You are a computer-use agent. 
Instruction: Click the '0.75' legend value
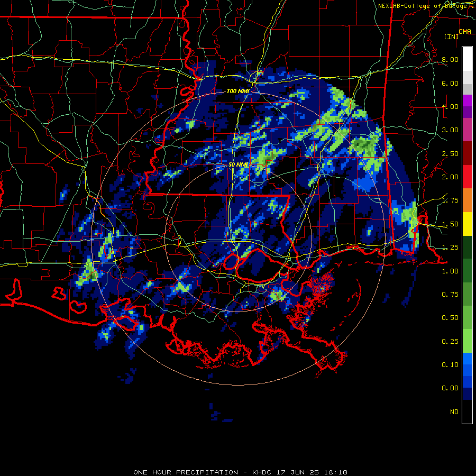[450, 295]
